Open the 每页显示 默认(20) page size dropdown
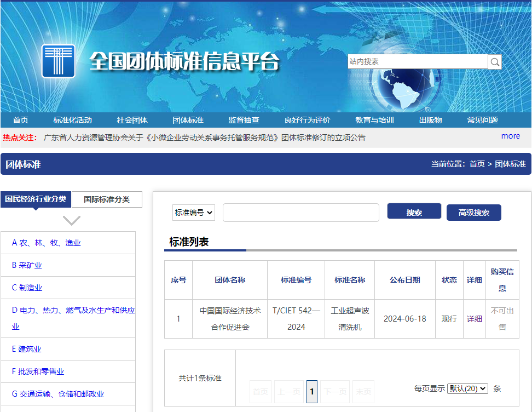The width and height of the screenshot is (532, 412). [x=467, y=388]
